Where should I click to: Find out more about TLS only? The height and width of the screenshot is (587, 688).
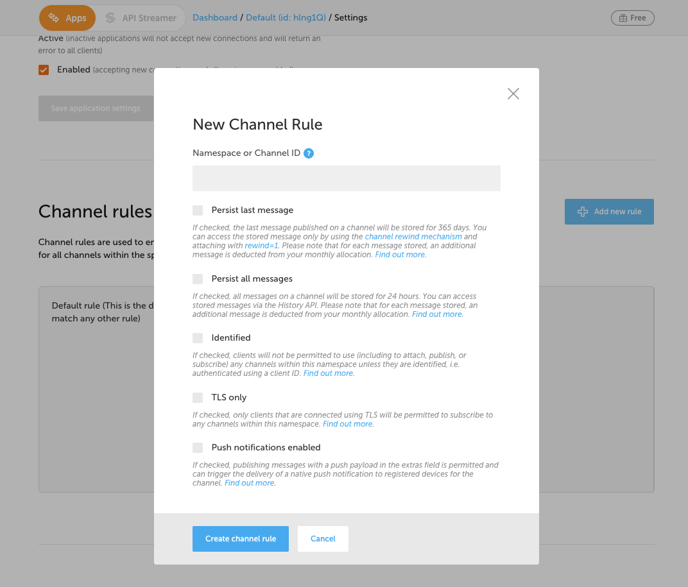pos(348,424)
